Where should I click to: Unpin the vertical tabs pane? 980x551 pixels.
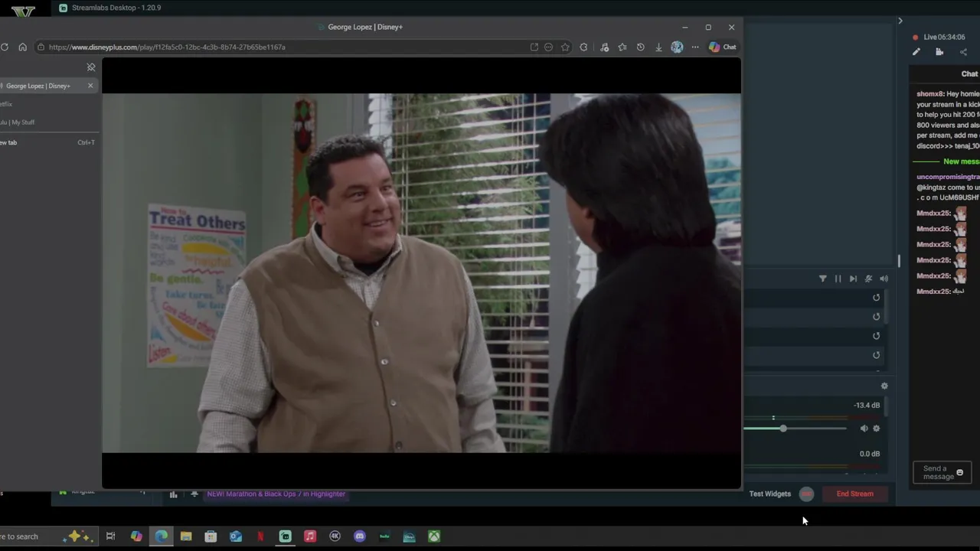point(91,67)
